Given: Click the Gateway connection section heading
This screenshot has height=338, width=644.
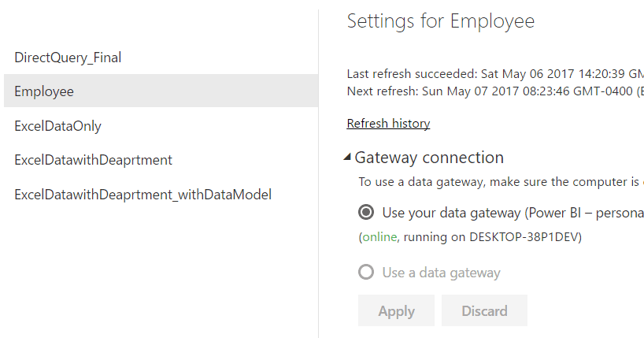Looking at the screenshot, I should (429, 158).
